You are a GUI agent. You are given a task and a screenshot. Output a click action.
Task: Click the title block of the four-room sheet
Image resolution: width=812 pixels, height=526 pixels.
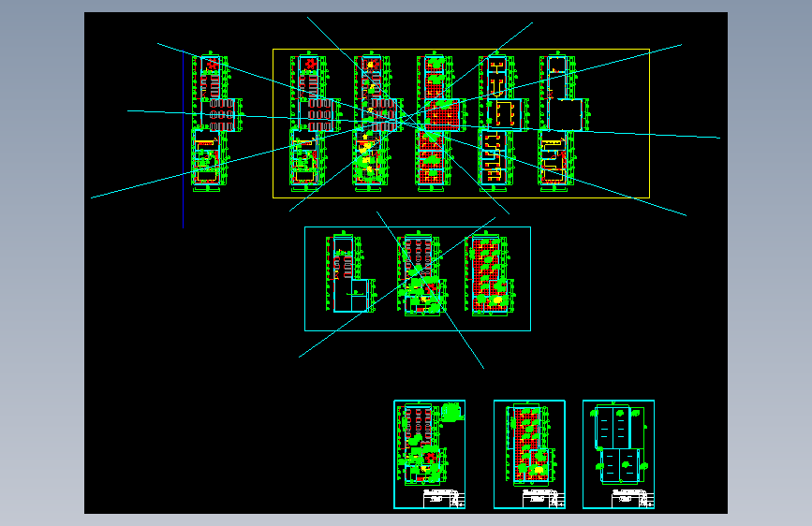pos(632,499)
